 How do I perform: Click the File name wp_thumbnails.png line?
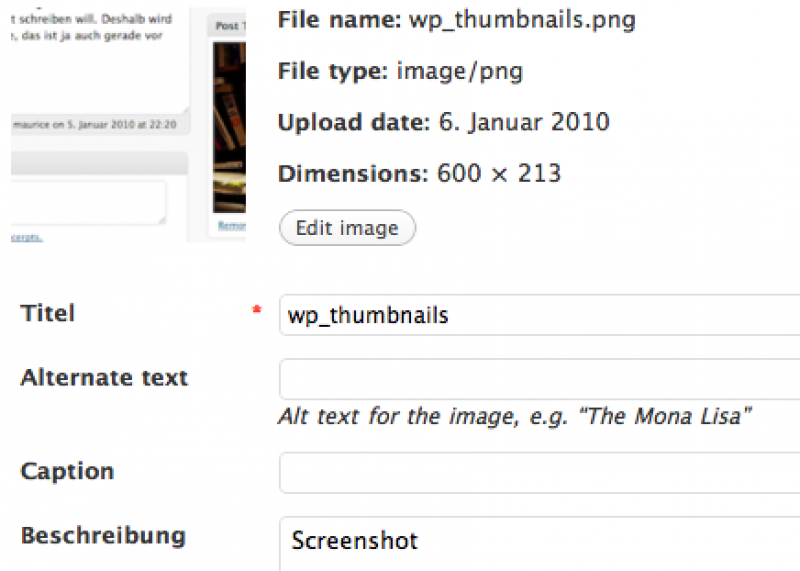(x=457, y=20)
